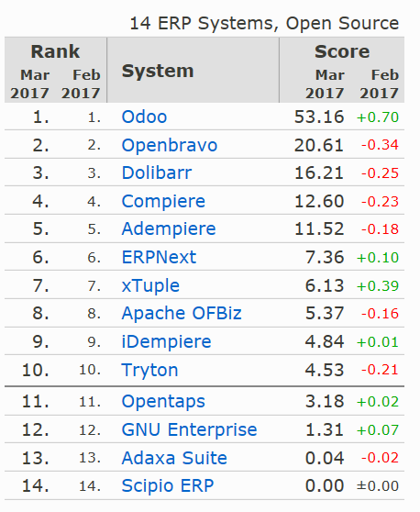Viewport: 420px width, 512px height.
Task: Select GNU Enterprise score 1.31
Action: pyautogui.click(x=325, y=429)
